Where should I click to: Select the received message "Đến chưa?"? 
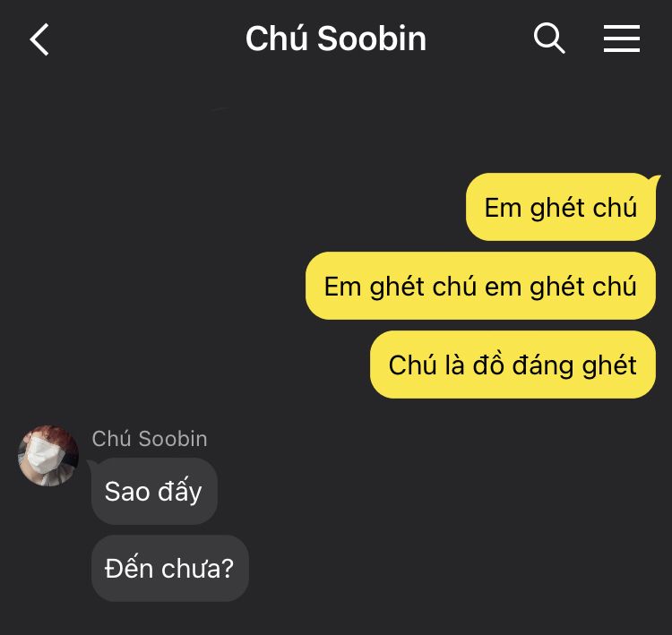click(x=169, y=568)
